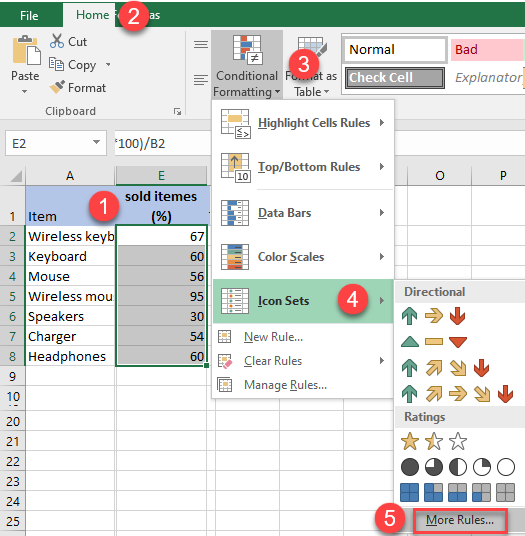
Task: Select the Speakers cell
Action: point(70,316)
